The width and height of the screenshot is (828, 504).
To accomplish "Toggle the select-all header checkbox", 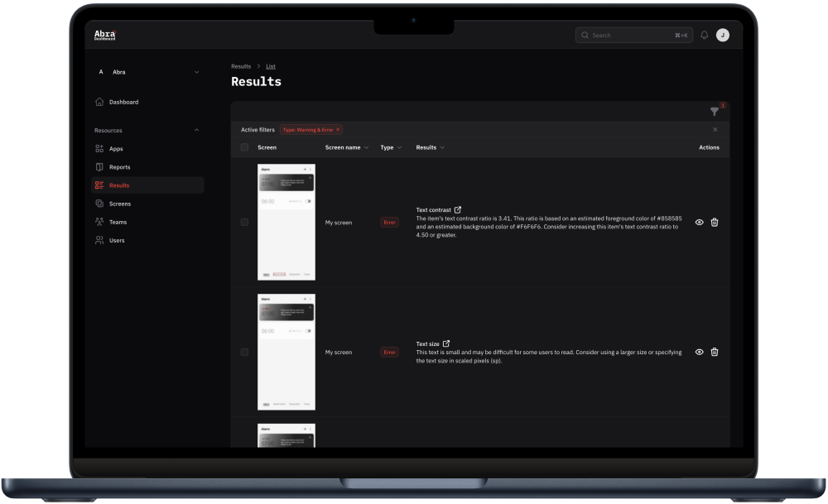I will point(244,147).
